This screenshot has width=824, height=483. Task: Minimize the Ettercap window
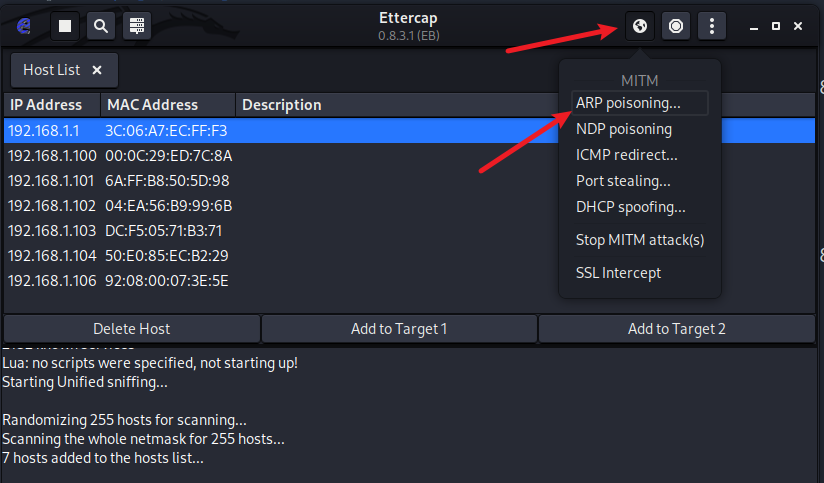pos(754,26)
